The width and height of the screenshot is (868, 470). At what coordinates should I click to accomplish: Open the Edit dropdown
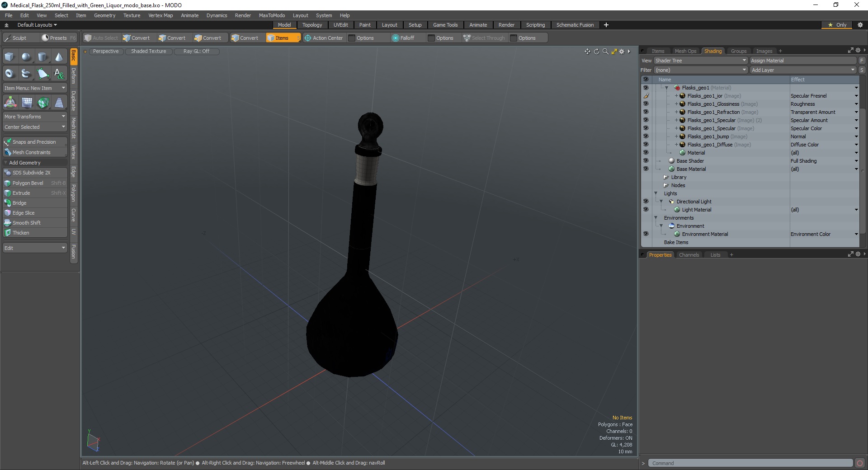35,248
